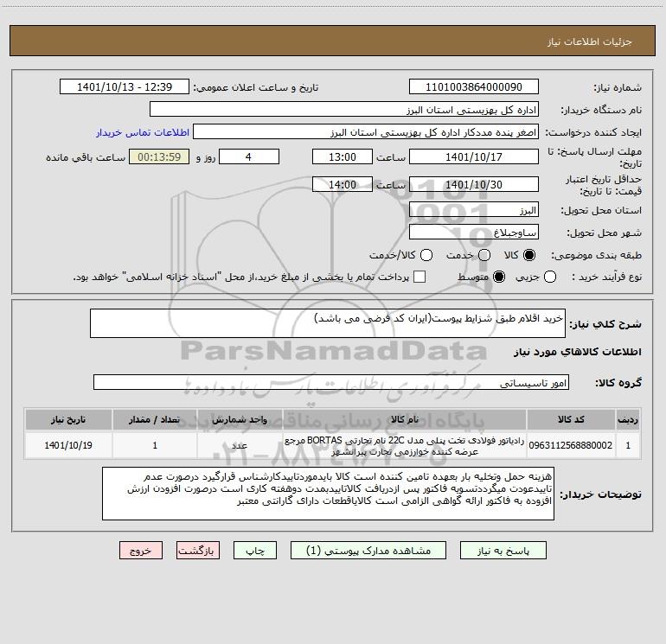Click the اطلاعات کالاهای مورد نیاز heading
Viewport: 666px width, 644px height.
tap(577, 352)
